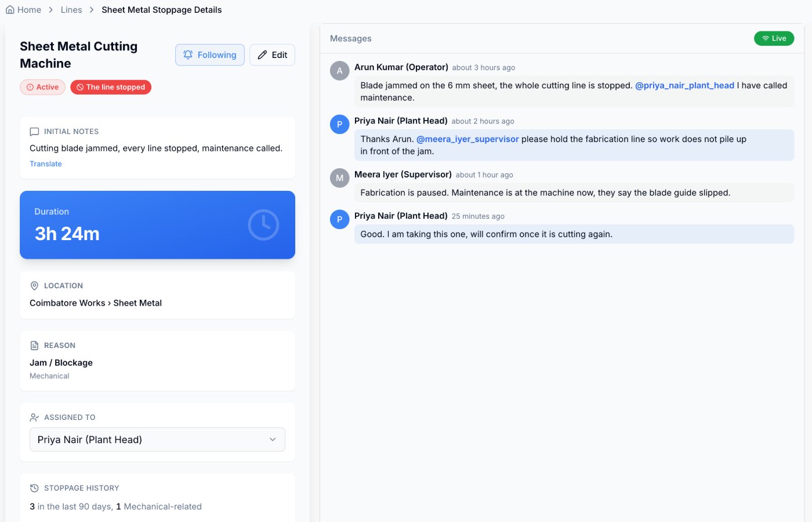This screenshot has height=522, width=812.
Task: Click the Home house icon in breadcrumb
Action: pyautogui.click(x=10, y=10)
